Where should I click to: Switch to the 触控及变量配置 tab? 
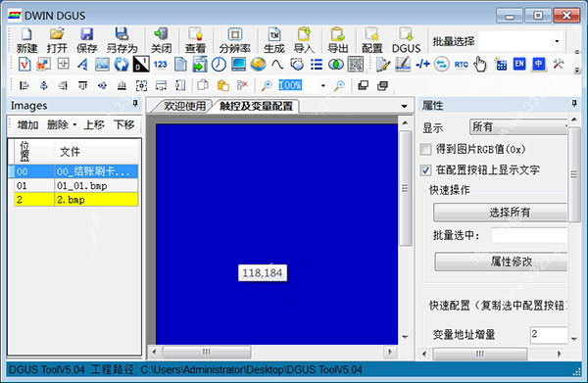256,106
